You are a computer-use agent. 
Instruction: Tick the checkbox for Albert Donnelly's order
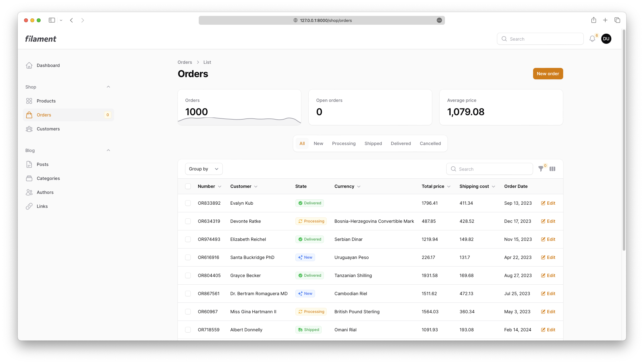(x=188, y=330)
